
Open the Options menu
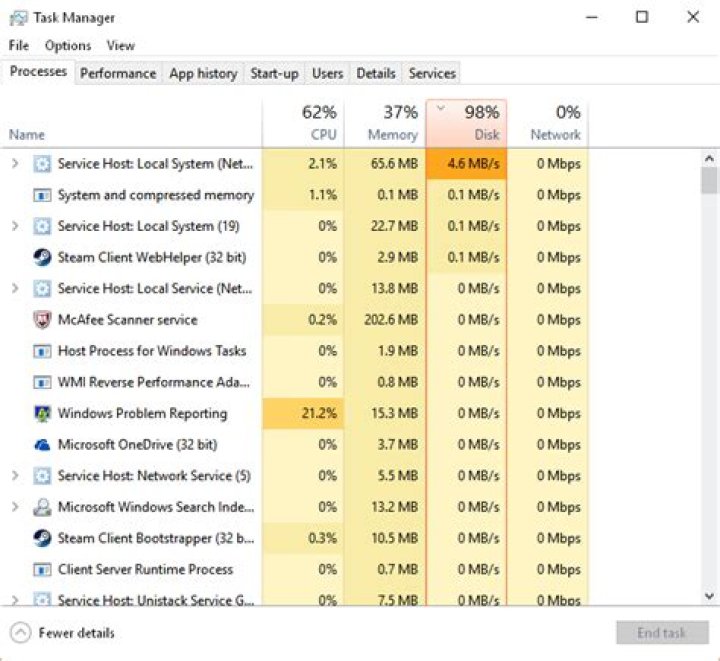68,45
